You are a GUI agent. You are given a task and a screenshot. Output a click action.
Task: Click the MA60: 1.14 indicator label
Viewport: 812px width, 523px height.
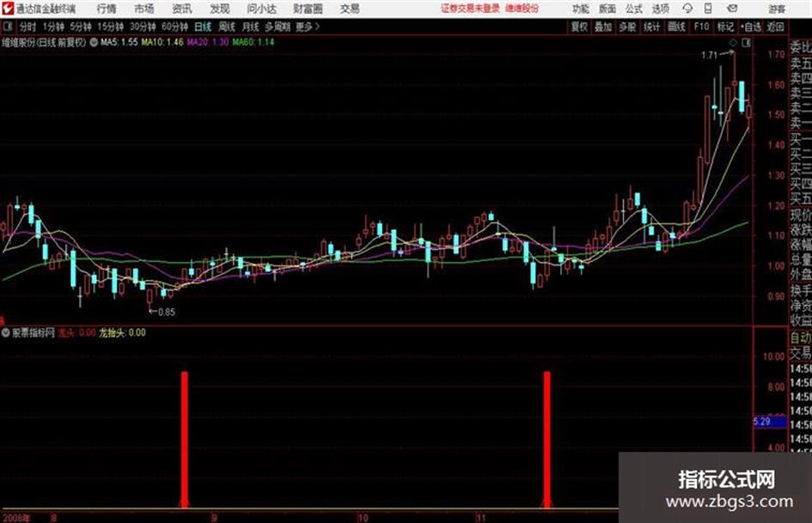(x=253, y=42)
